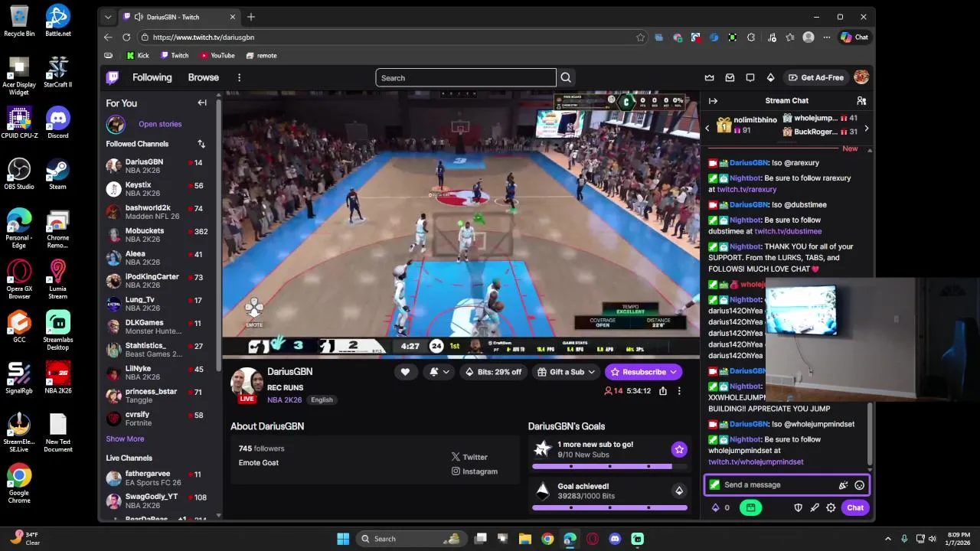Open the Twitch notifications inbox icon
Viewport: 980px width, 551px height.
pos(730,77)
